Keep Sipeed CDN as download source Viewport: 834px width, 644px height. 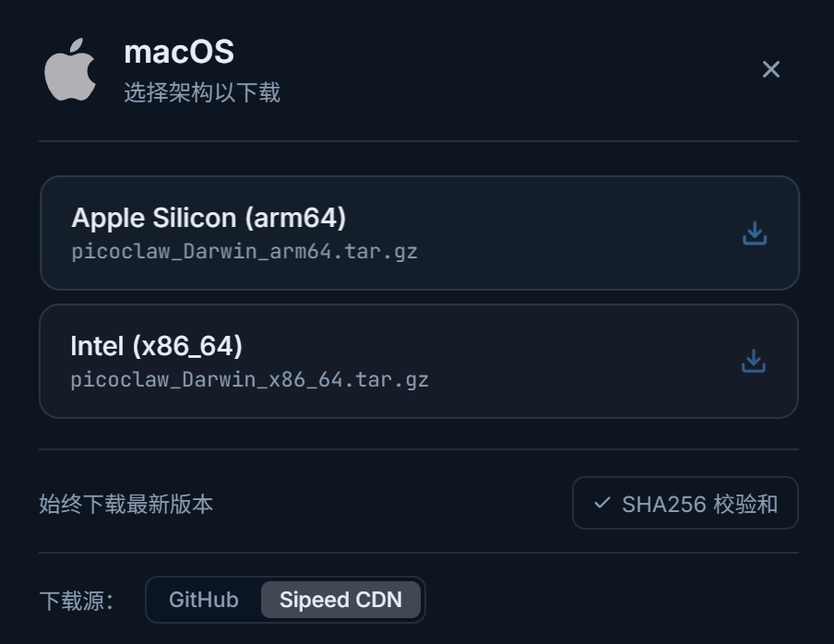(x=341, y=600)
